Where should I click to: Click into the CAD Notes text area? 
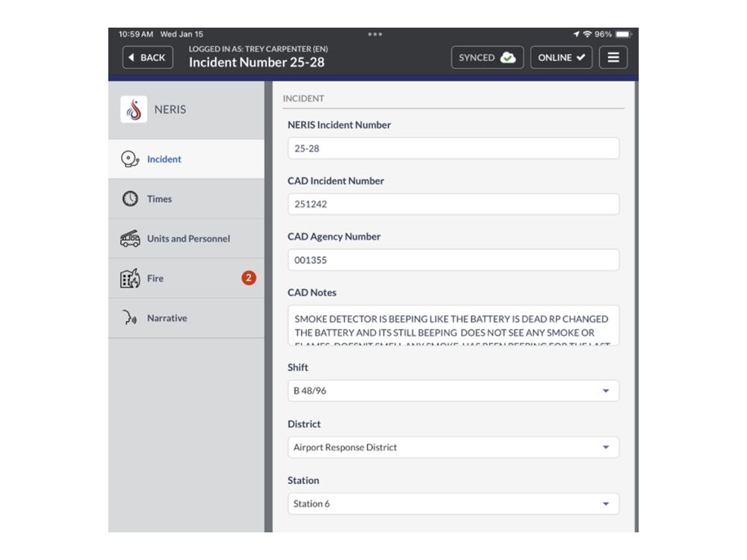pos(453,326)
